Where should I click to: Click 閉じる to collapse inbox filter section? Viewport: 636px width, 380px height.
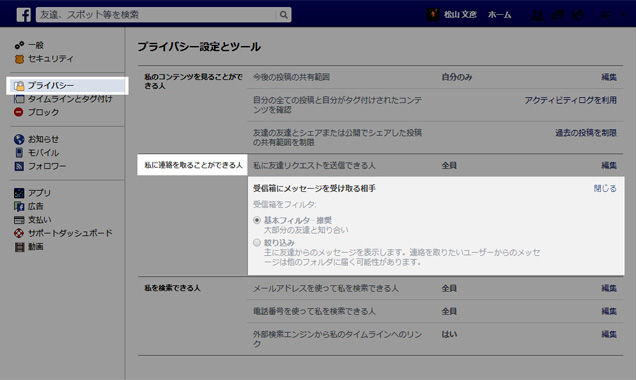[605, 189]
